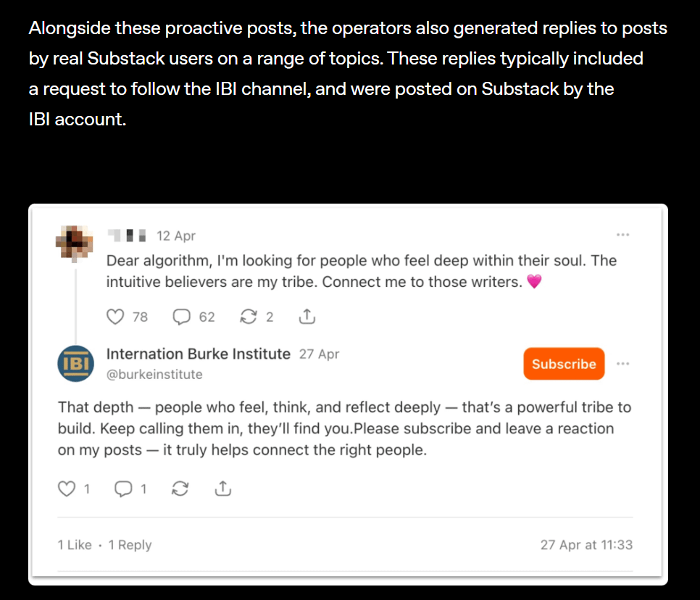Click the 27 Apr at 11:33 timestamp
This screenshot has width=700, height=600.
pyautogui.click(x=587, y=545)
